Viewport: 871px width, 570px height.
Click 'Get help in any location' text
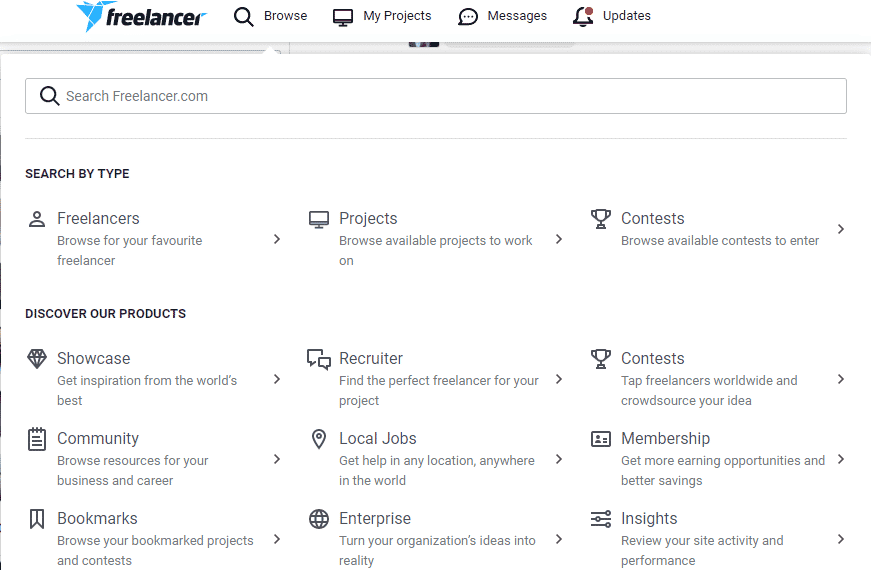click(x=437, y=471)
